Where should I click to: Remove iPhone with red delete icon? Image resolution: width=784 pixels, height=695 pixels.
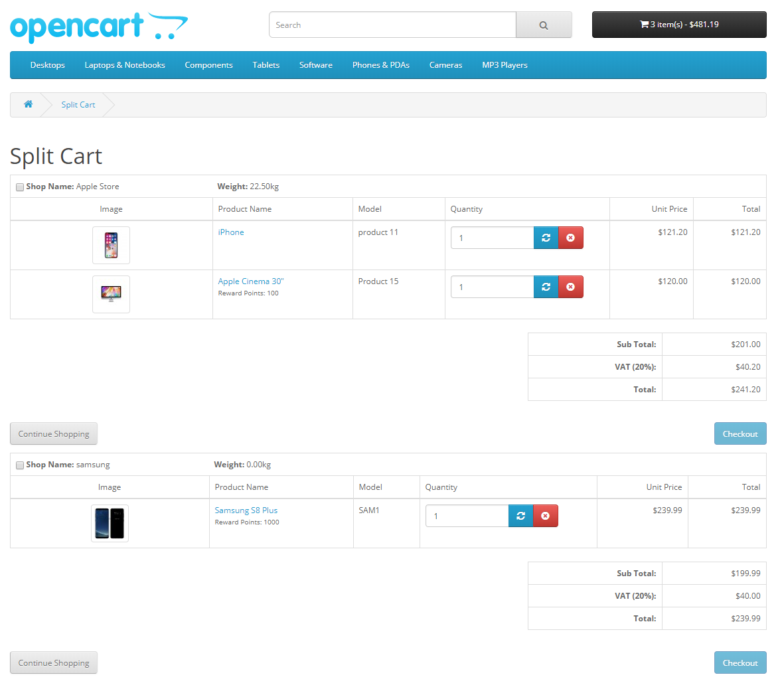tap(570, 238)
